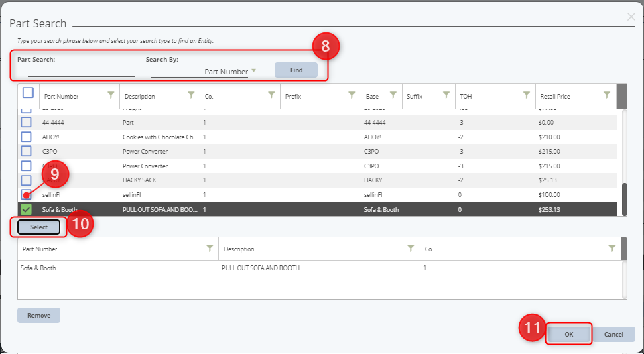Open the Base column filter
Viewport: 644px width, 354px height.
(393, 95)
